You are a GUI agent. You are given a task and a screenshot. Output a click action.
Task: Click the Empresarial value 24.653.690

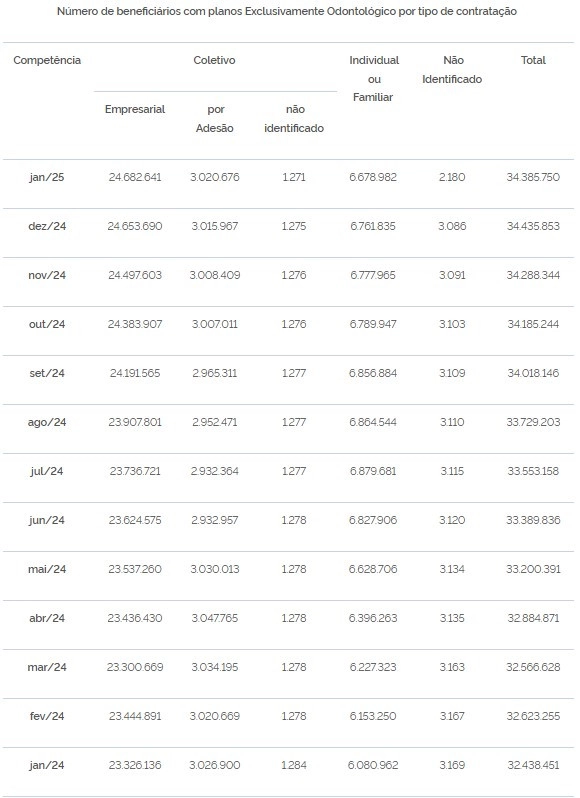[x=135, y=226]
